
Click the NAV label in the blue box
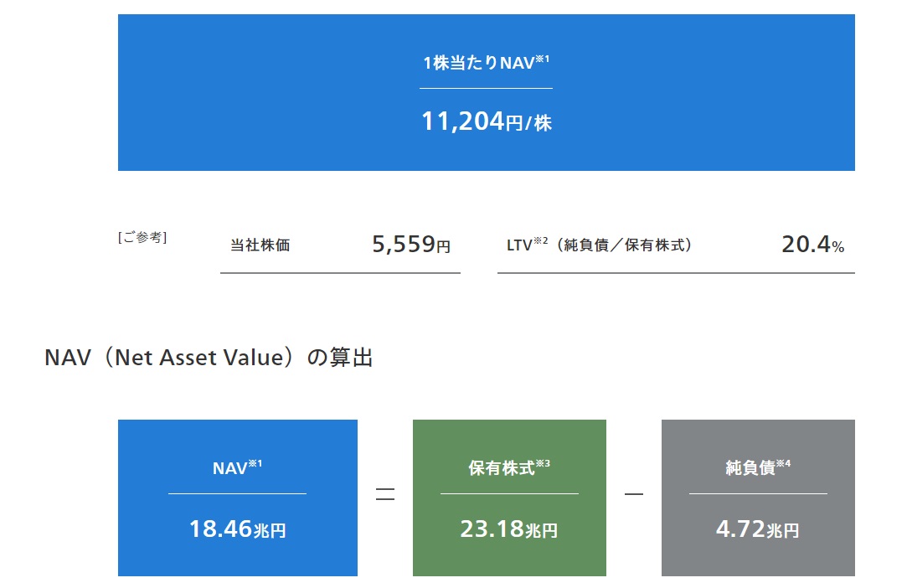(229, 468)
